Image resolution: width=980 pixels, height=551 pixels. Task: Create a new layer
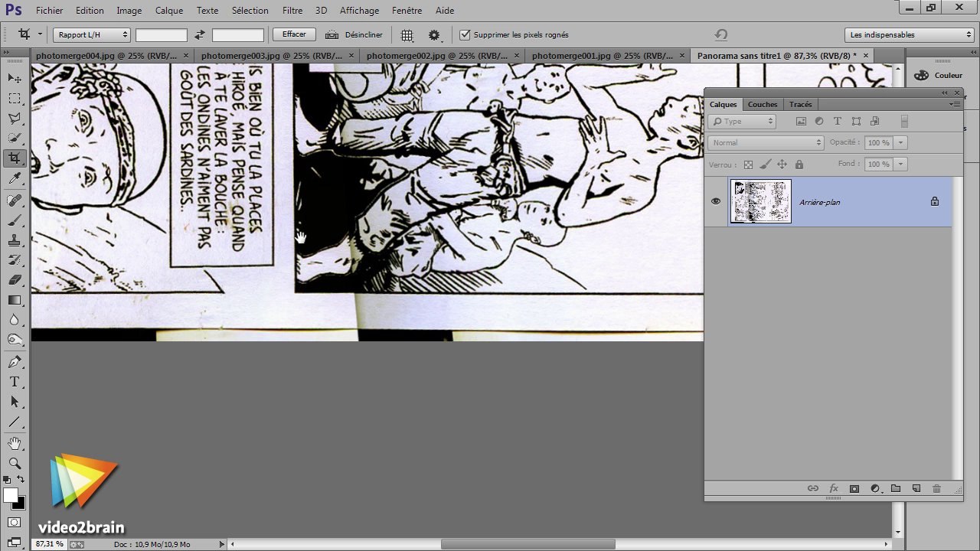(x=916, y=488)
